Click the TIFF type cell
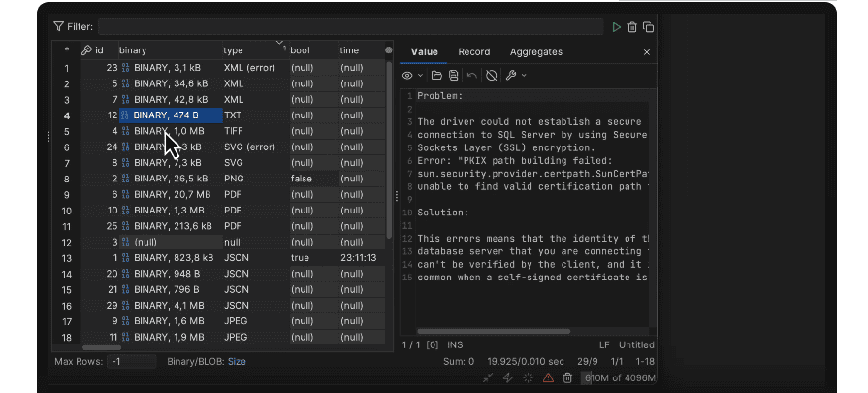The width and height of the screenshot is (868, 393). 256,131
